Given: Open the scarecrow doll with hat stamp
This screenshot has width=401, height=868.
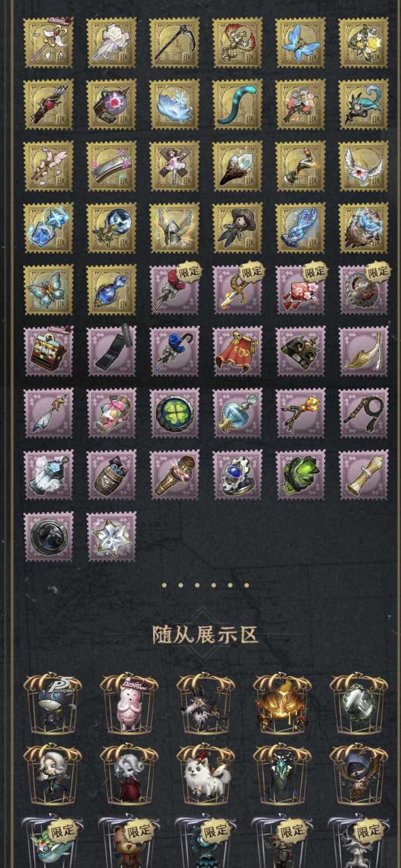Looking at the screenshot, I should [238, 228].
